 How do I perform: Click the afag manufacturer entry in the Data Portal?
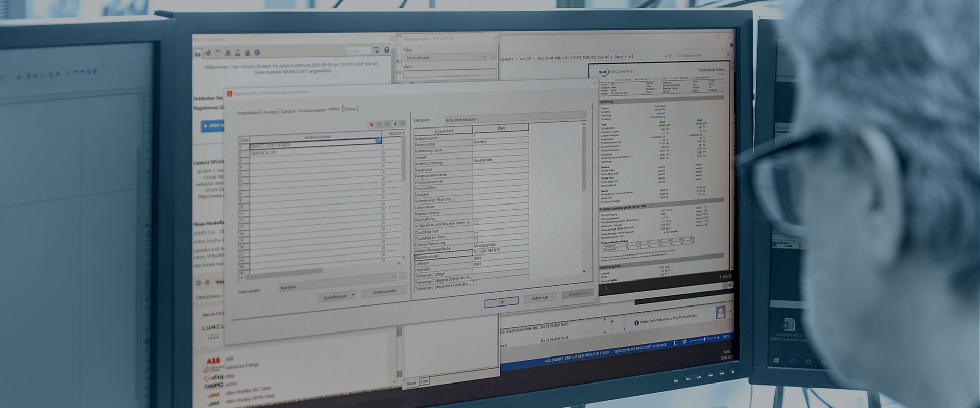tap(219, 377)
